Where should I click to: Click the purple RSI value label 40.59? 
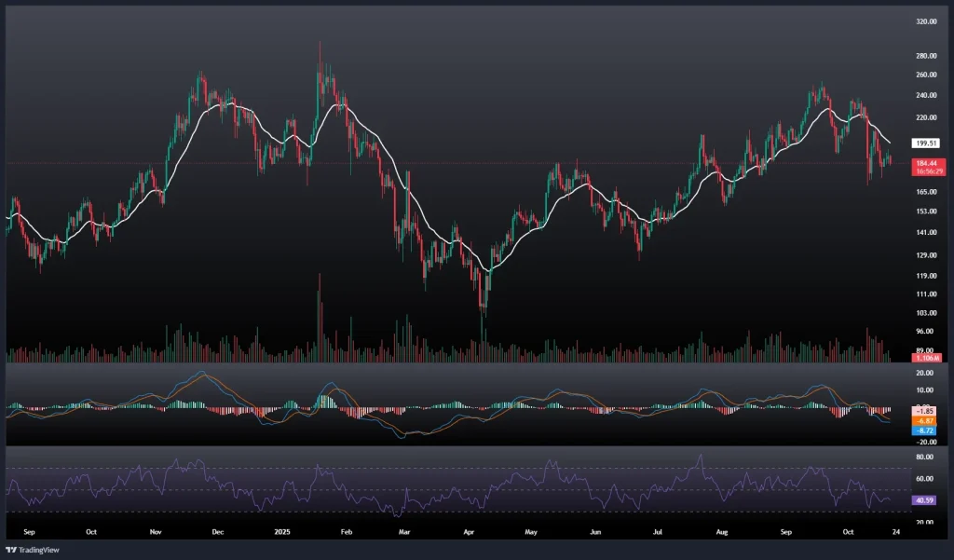[926, 499]
